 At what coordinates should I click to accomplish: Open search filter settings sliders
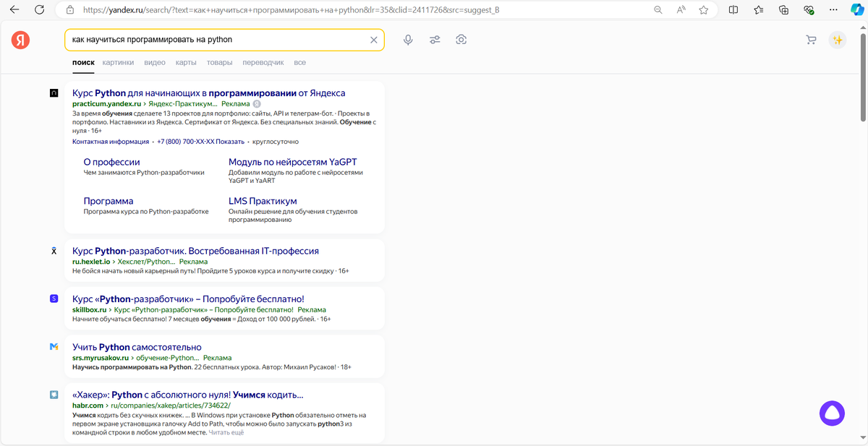click(x=435, y=40)
